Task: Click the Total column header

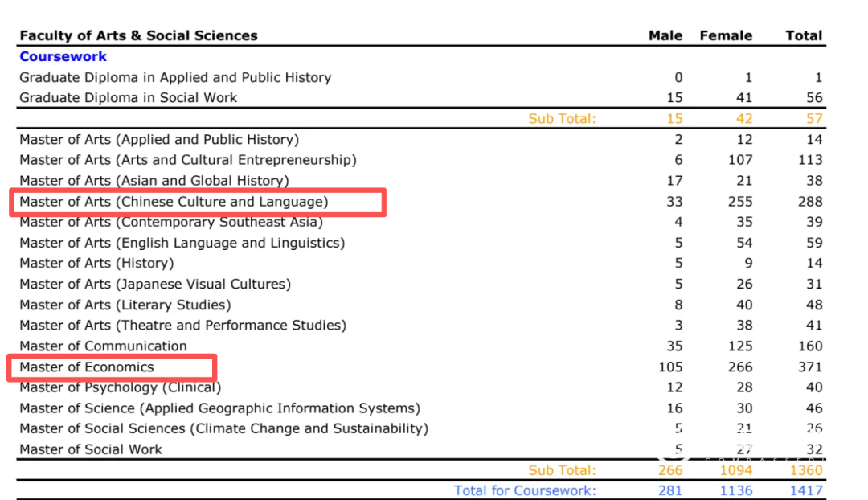Action: tap(804, 35)
